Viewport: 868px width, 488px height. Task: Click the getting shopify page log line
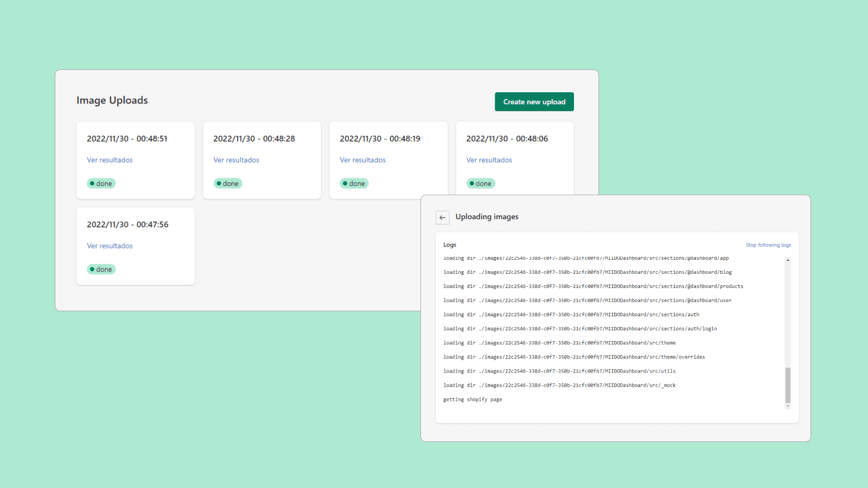click(x=473, y=399)
